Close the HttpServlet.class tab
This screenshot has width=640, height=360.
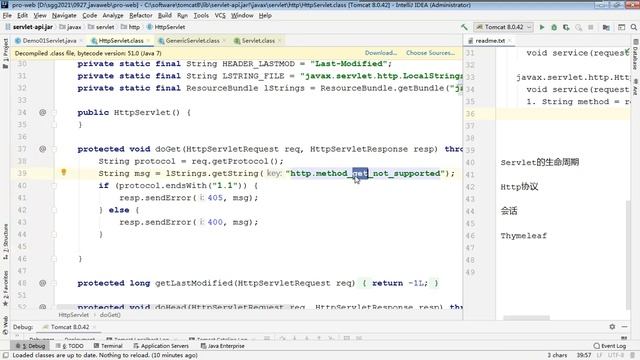(148, 40)
